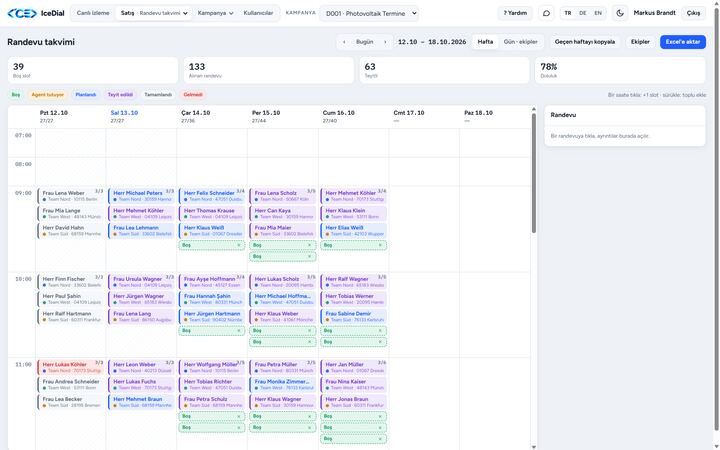Click the Teyit edildi legend chip

click(x=120, y=95)
